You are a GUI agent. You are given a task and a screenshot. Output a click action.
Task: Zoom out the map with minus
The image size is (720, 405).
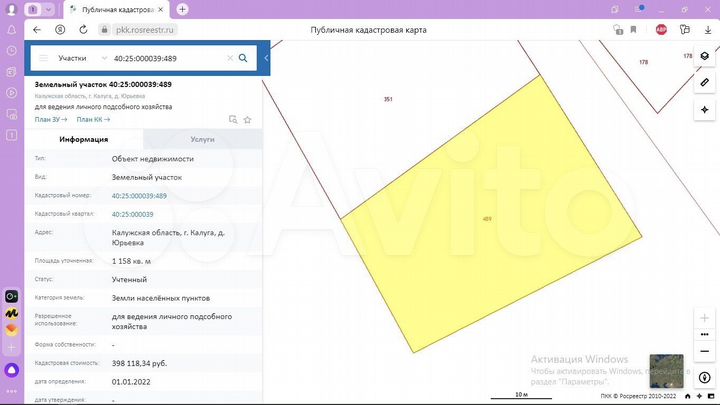704,351
